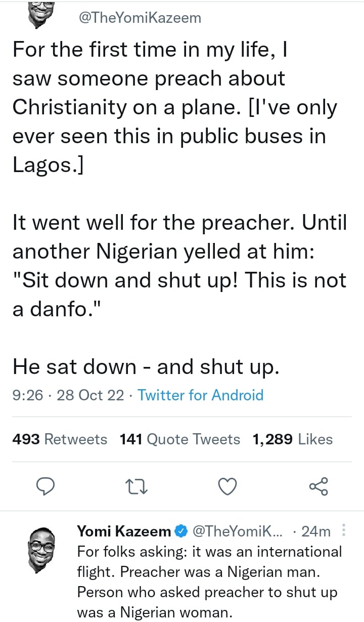
Task: Like the tweet with heart icon
Action: click(x=228, y=486)
